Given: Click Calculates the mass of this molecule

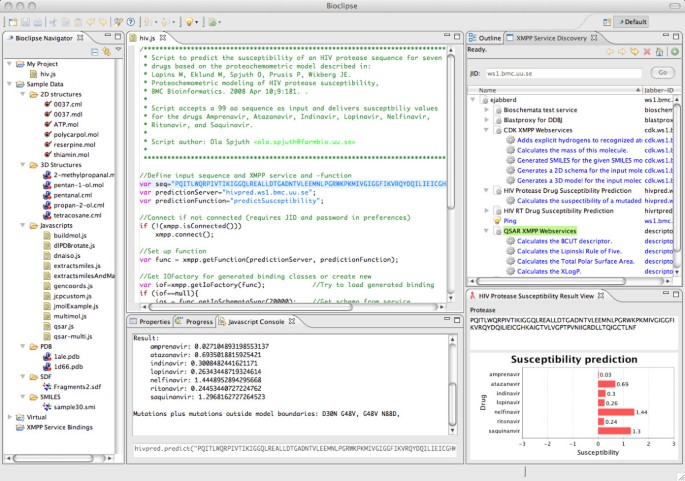Looking at the screenshot, I should (572, 150).
